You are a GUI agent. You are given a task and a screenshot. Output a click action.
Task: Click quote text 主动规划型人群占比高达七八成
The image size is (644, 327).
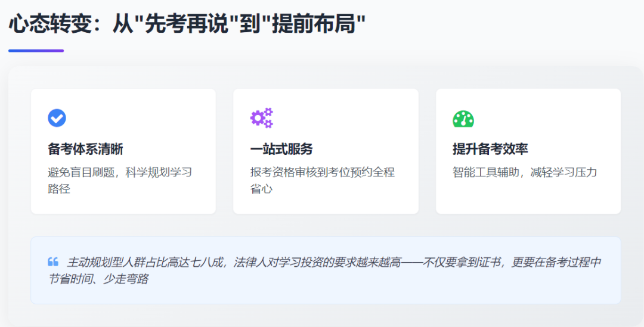pyautogui.click(x=145, y=262)
